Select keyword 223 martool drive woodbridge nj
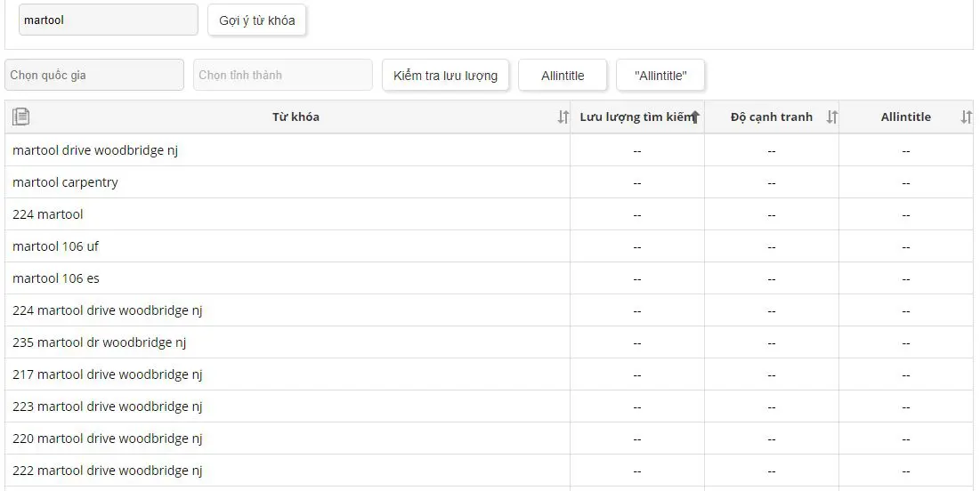 [108, 406]
